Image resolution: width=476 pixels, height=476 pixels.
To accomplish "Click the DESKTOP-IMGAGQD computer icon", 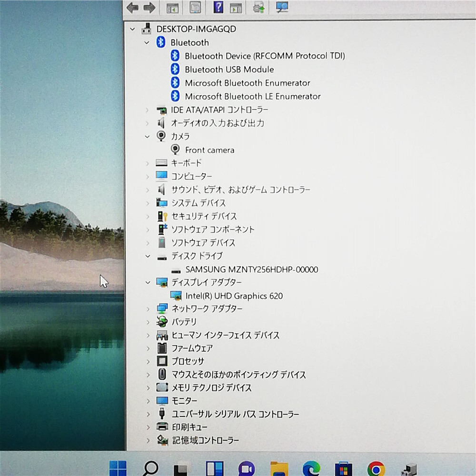I will 147,29.
